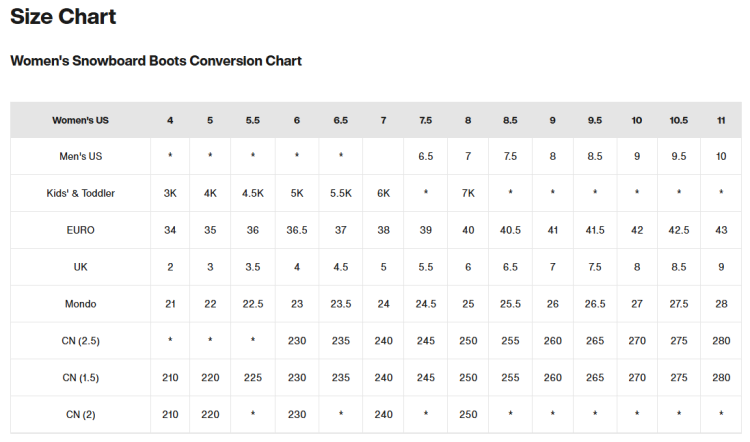Select the 4.5K Kids' & Toddler cell
The image size is (750, 442).
[253, 193]
